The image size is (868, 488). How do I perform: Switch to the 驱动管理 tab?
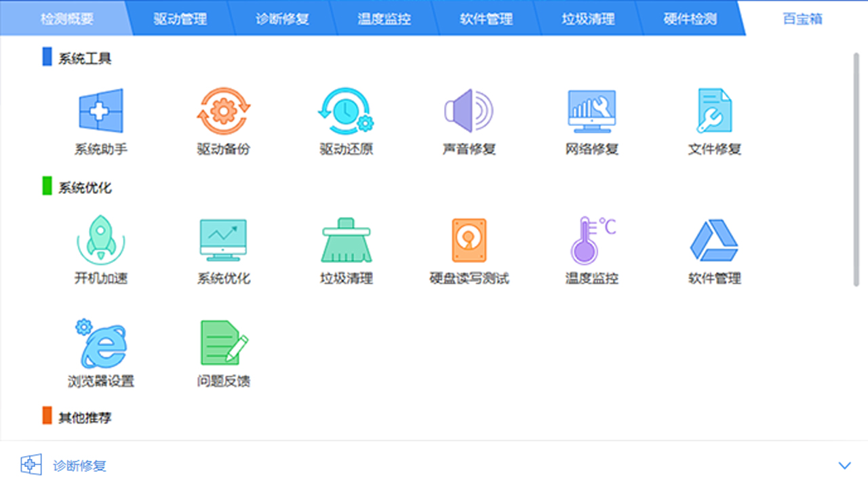[180, 18]
